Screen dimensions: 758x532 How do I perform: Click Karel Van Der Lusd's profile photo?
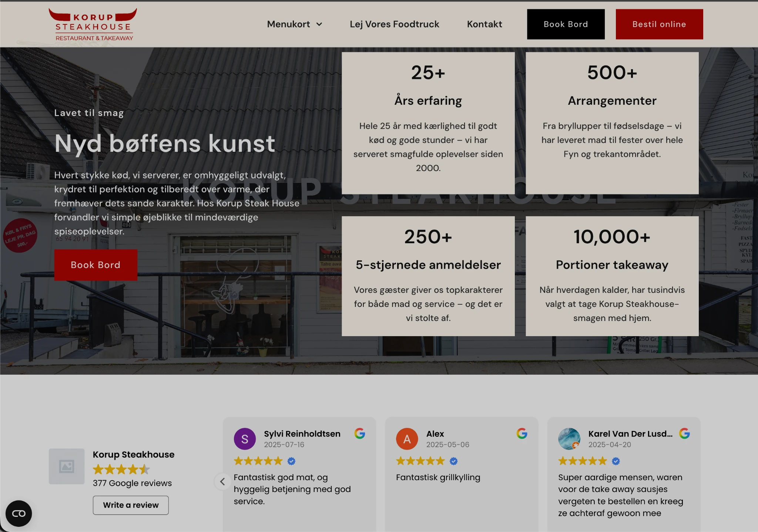click(569, 439)
